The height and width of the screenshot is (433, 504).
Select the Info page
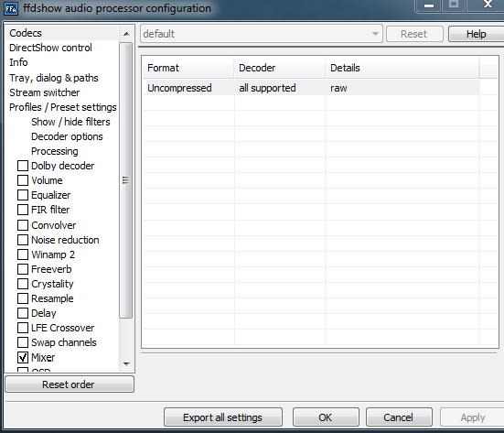[18, 62]
